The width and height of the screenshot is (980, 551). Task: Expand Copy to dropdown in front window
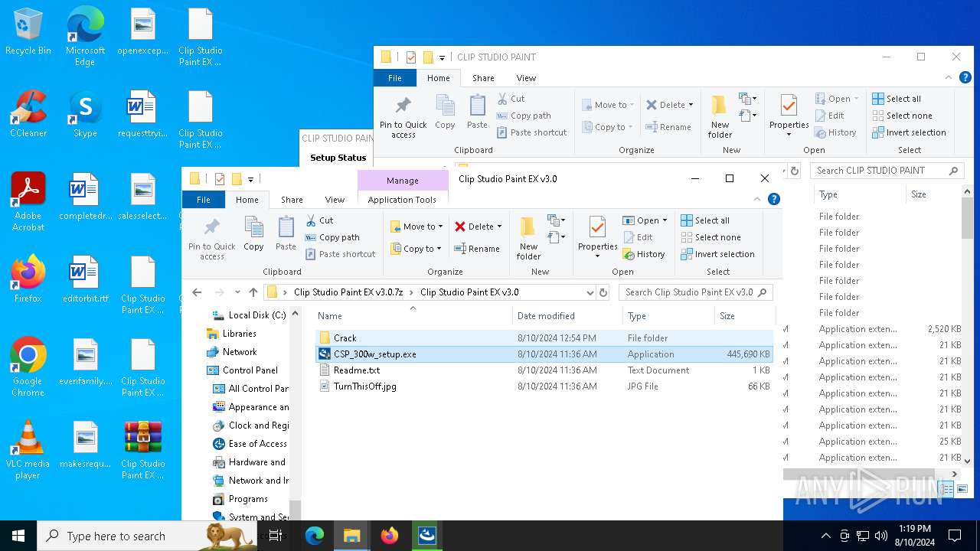(439, 249)
